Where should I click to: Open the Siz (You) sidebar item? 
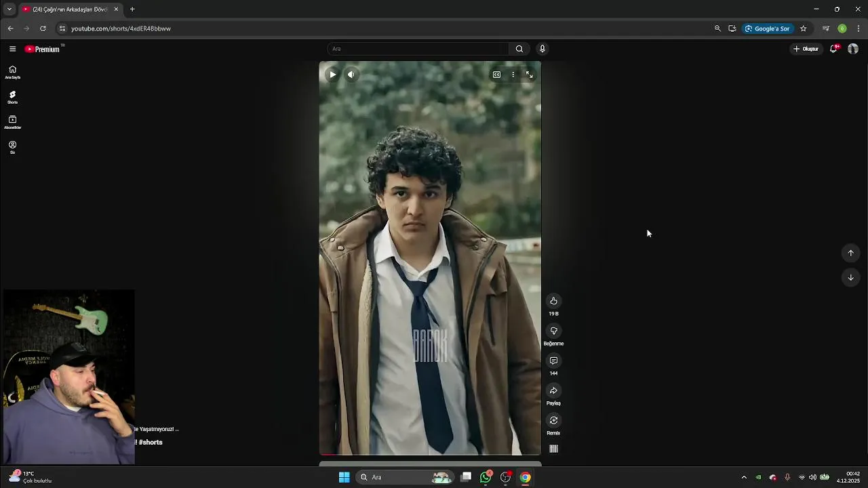click(x=12, y=147)
